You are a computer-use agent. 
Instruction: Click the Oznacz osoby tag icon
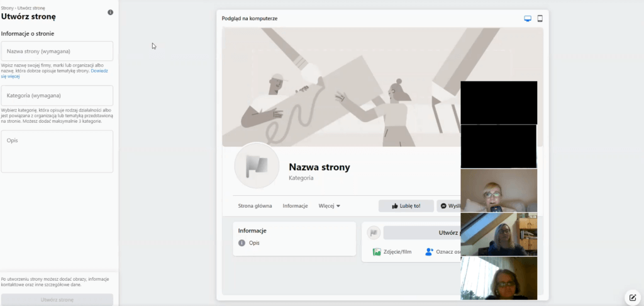[x=429, y=252]
